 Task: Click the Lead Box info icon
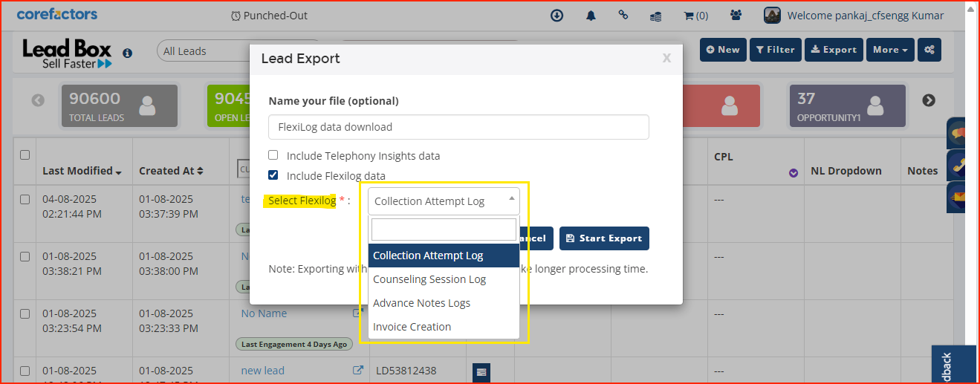[x=127, y=53]
